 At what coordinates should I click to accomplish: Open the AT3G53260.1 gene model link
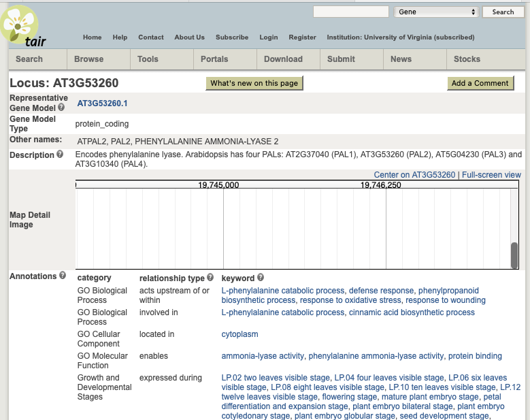102,103
